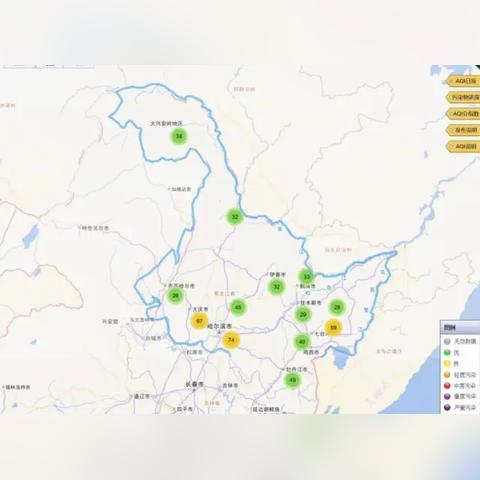The width and height of the screenshot is (480, 480).
Task: Select the Heihe marker showing 32
Action: coord(235,217)
